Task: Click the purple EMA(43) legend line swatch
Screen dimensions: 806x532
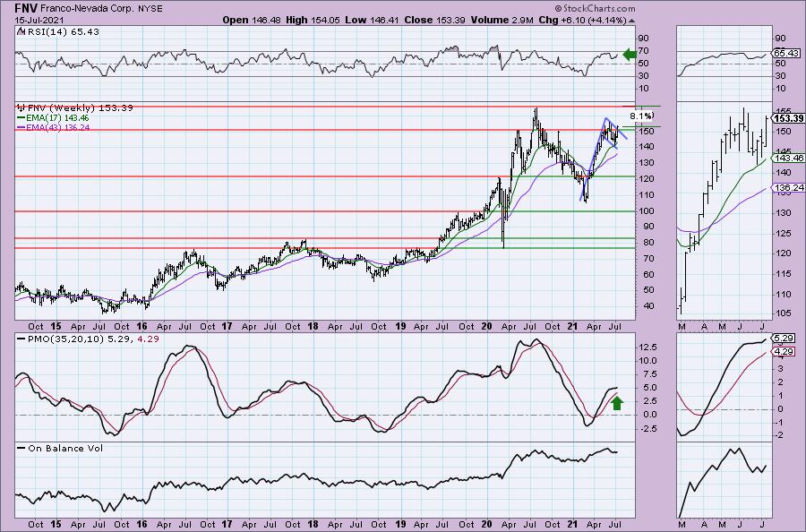Action: 21,127
